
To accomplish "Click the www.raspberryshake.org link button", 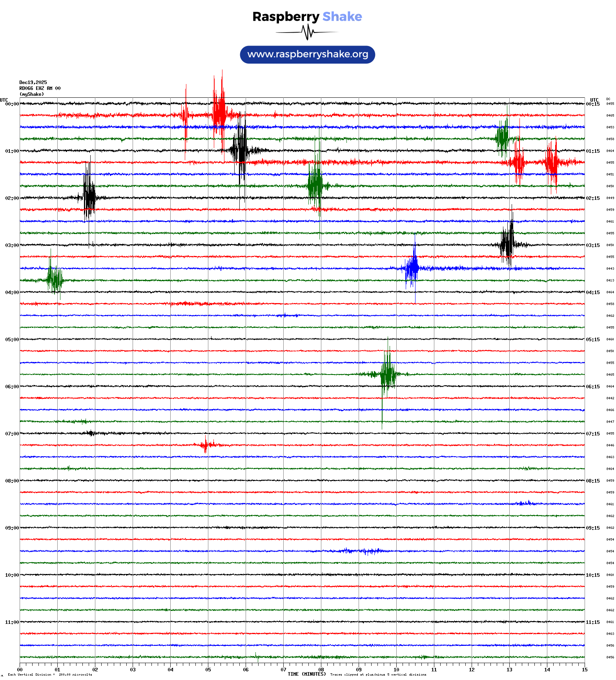I will [x=307, y=55].
